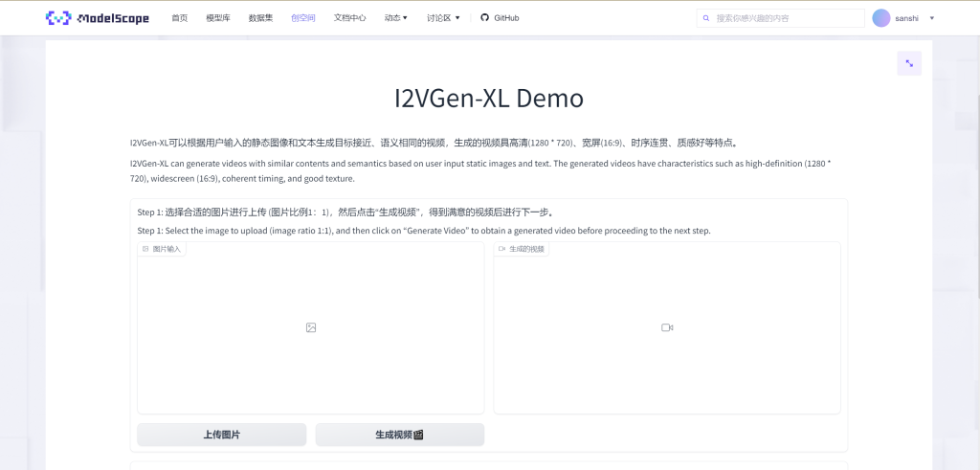
Task: Click the Chinese I2VGen-XL description paragraph
Action: pos(434,143)
